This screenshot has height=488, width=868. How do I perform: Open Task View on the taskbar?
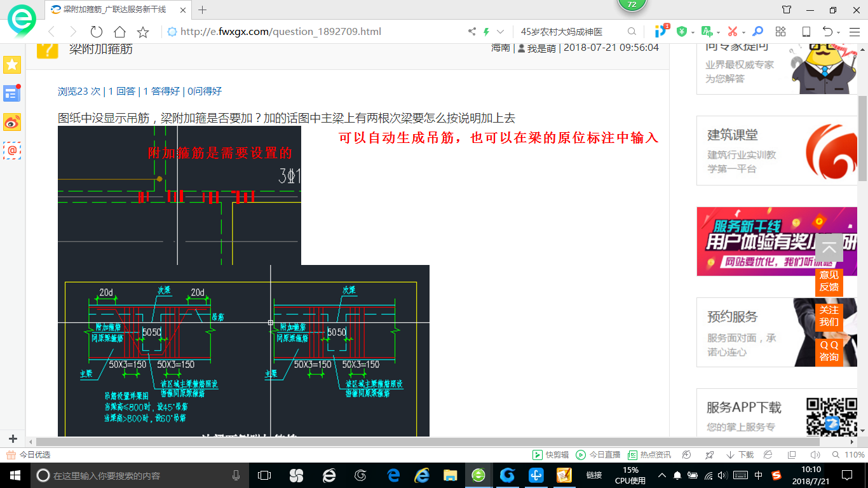(x=264, y=475)
